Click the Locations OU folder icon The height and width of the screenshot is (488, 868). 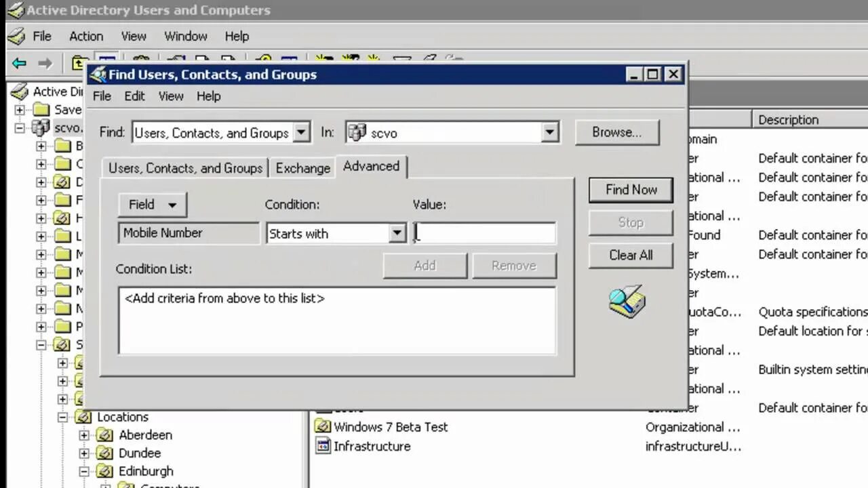(83, 417)
